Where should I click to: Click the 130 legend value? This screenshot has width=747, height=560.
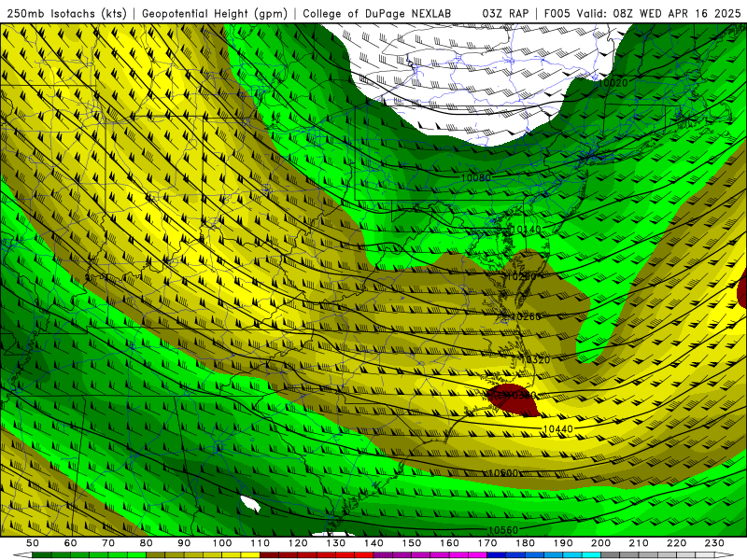pos(336,543)
